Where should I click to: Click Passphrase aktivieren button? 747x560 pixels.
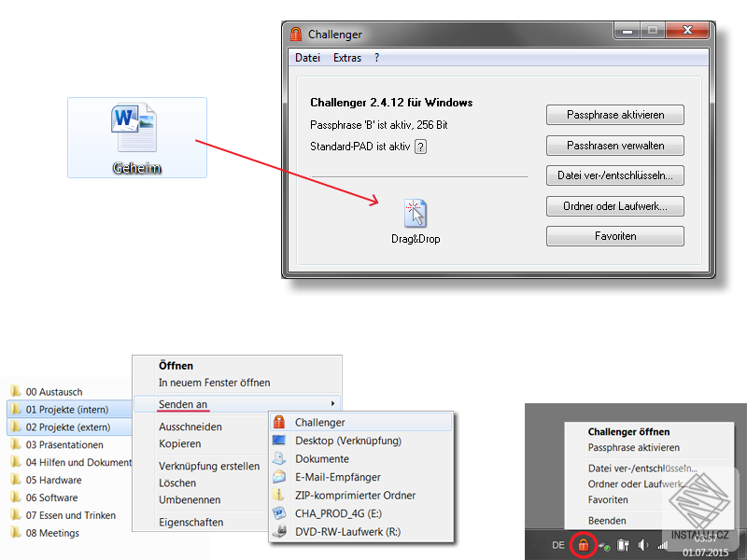tap(615, 115)
